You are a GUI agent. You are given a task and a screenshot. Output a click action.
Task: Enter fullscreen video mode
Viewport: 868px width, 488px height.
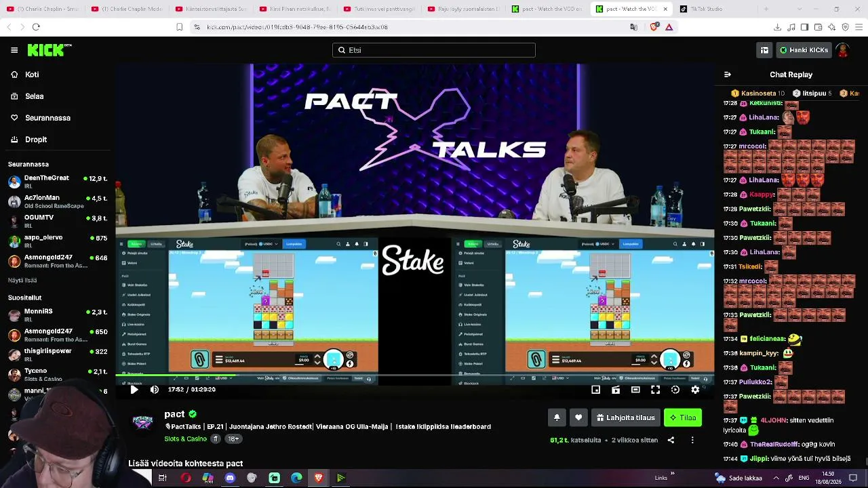tap(655, 390)
